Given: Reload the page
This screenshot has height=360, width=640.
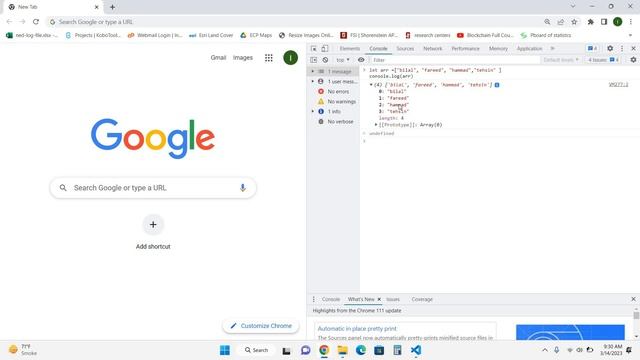Looking at the screenshot, I should (x=36, y=22).
